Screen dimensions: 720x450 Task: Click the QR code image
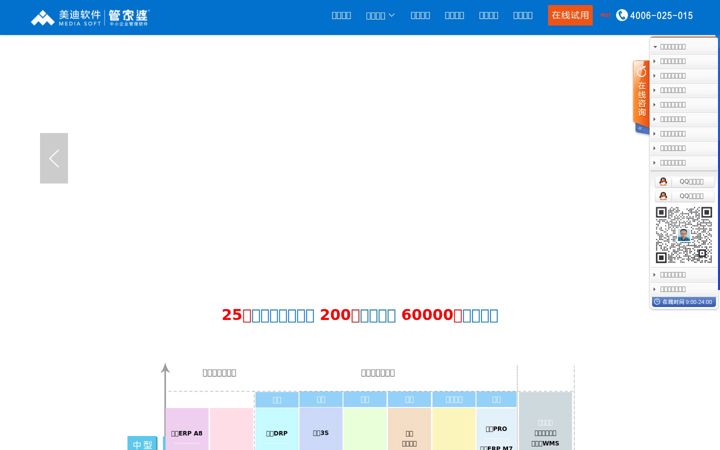pyautogui.click(x=683, y=235)
